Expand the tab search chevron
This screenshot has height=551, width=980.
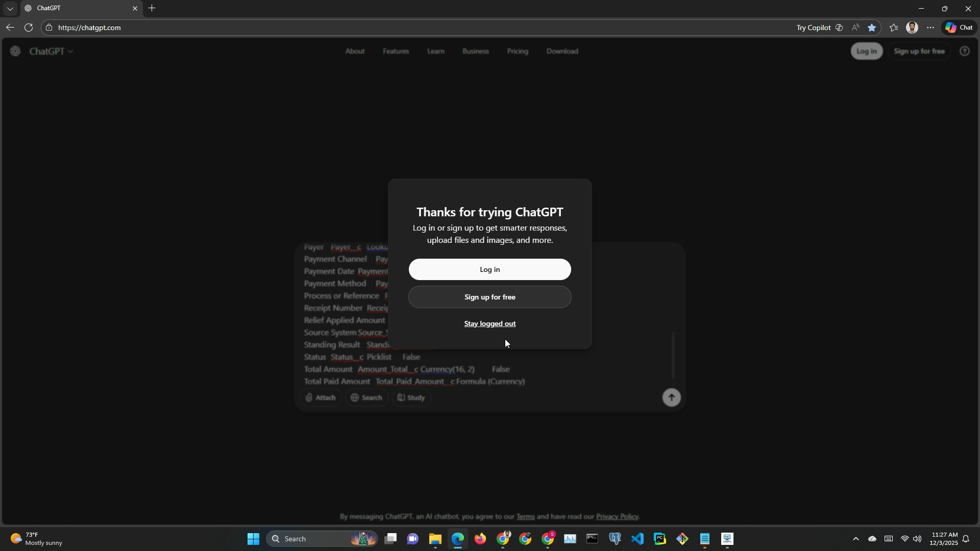[10, 9]
